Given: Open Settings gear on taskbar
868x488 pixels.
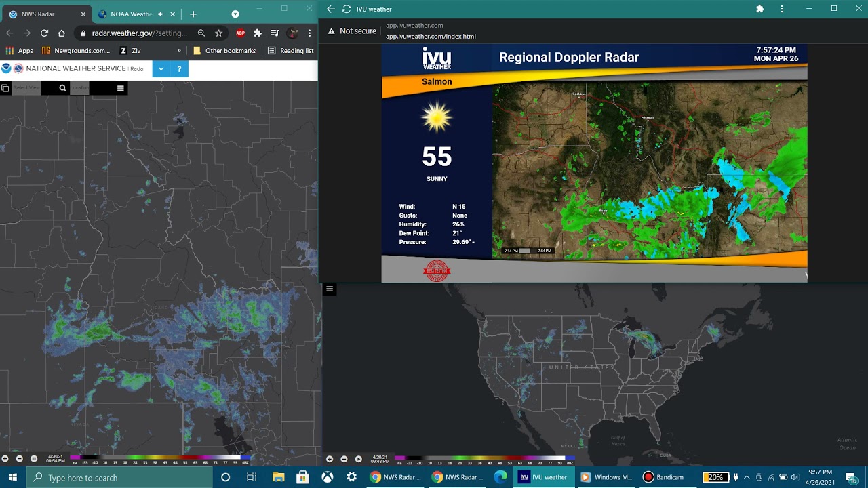Looking at the screenshot, I should tap(351, 477).
